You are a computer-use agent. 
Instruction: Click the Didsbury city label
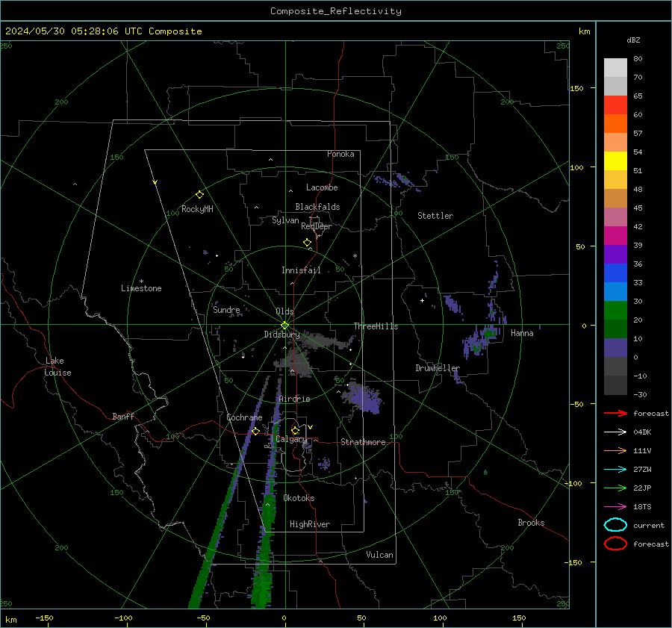(282, 335)
